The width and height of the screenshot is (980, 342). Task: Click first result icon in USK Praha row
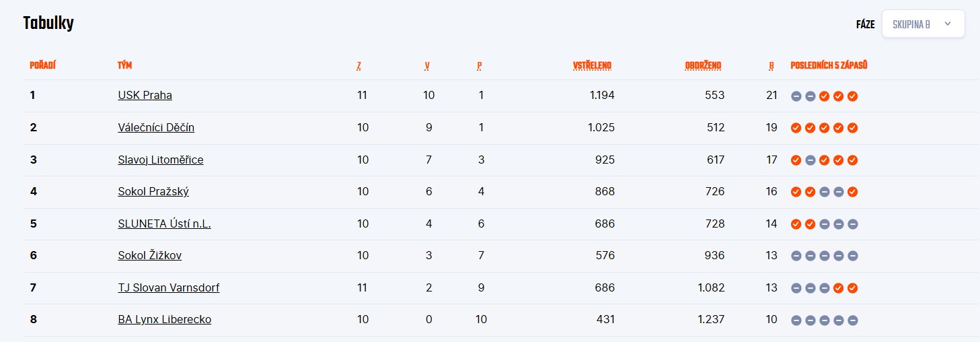click(796, 96)
